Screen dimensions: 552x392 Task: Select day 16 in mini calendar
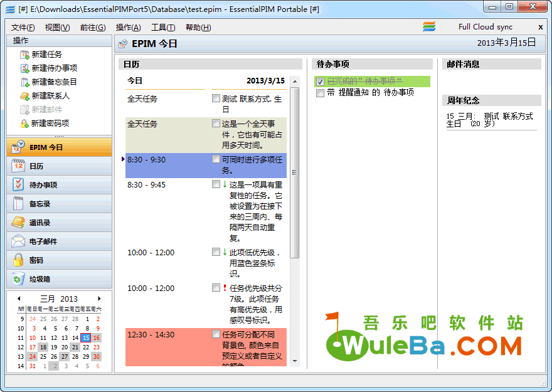pyautogui.click(x=97, y=338)
